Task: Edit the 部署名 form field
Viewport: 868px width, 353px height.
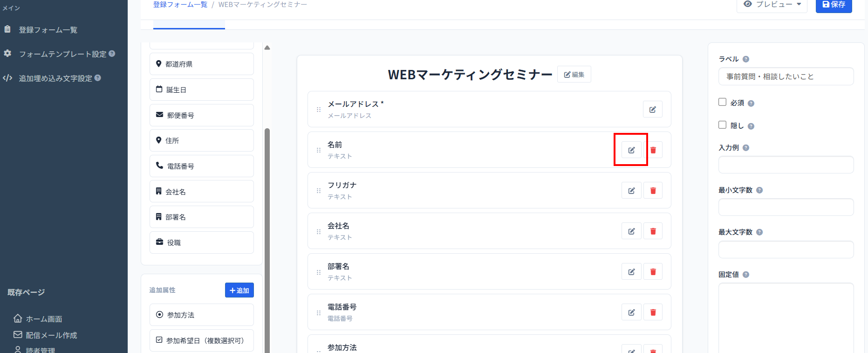Action: click(631, 272)
